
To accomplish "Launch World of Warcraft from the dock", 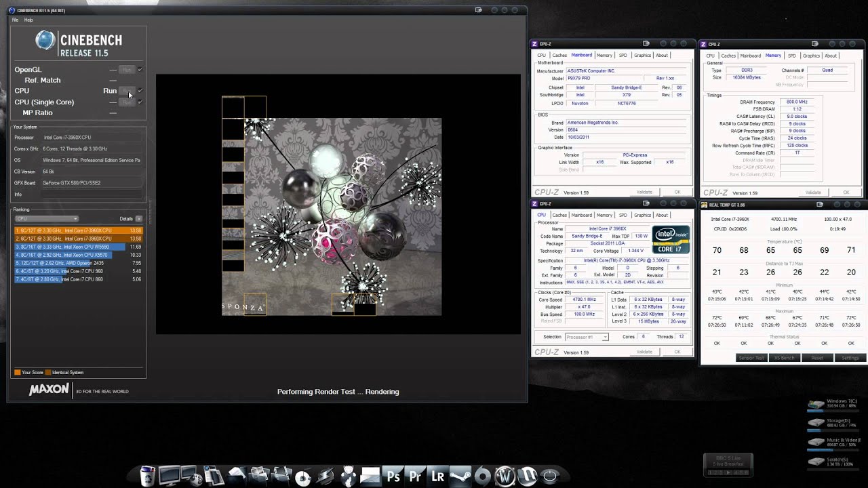I will click(505, 476).
